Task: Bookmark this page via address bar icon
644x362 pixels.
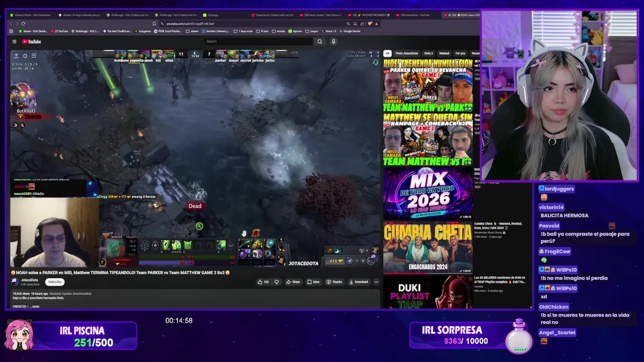Action: click(x=154, y=24)
